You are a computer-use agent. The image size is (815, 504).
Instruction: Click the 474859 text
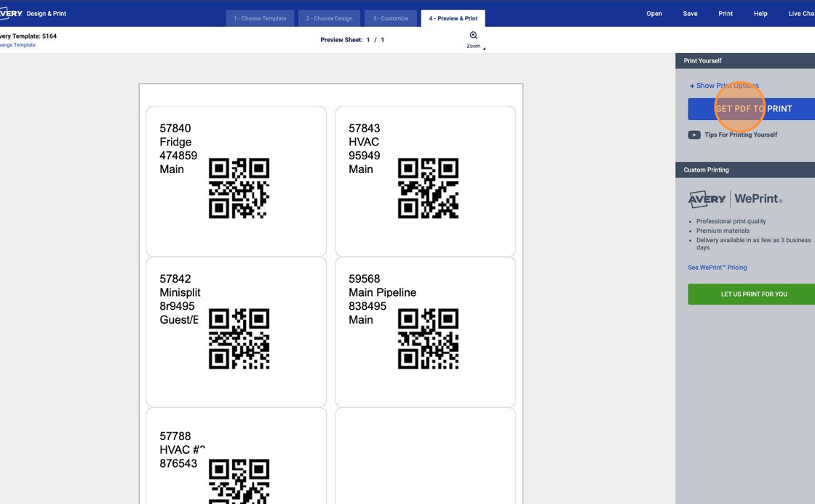pyautogui.click(x=178, y=156)
